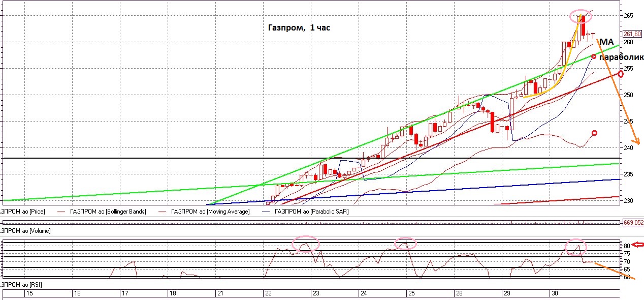Click date axis label 25
This screenshot has height=300, width=644.
[411, 293]
